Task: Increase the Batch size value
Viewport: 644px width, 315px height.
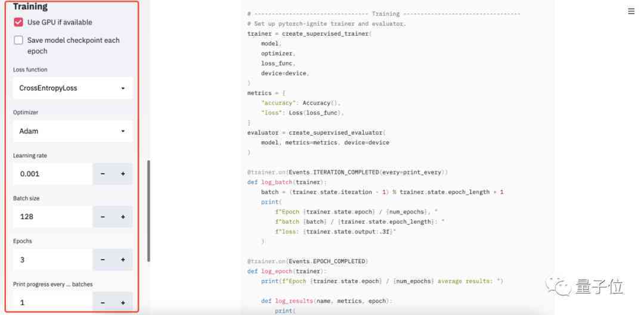Action: coord(123,217)
